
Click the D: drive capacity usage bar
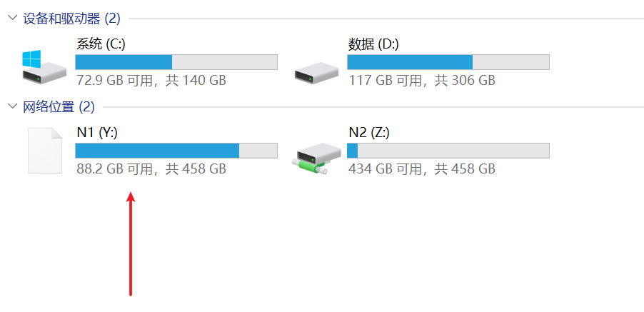click(448, 62)
